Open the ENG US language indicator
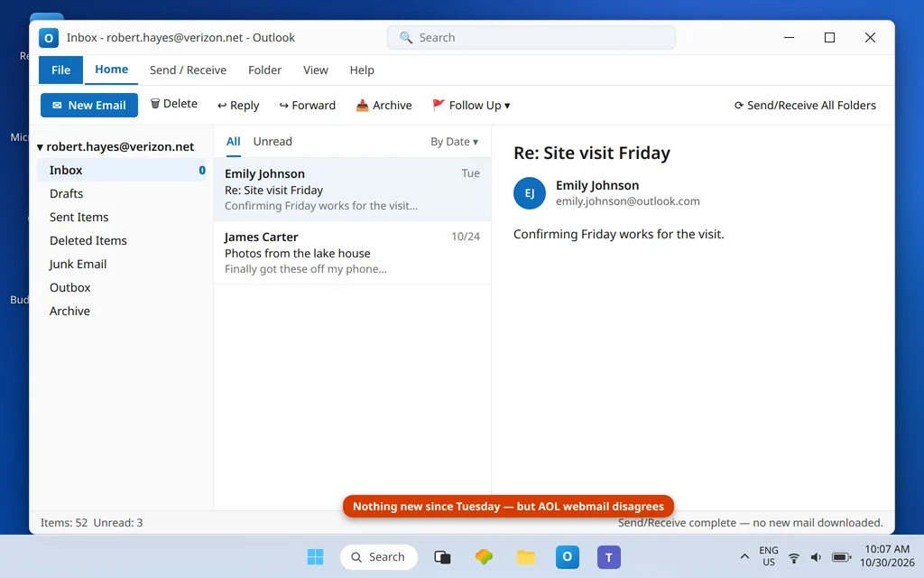The height and width of the screenshot is (578, 924). coord(769,556)
